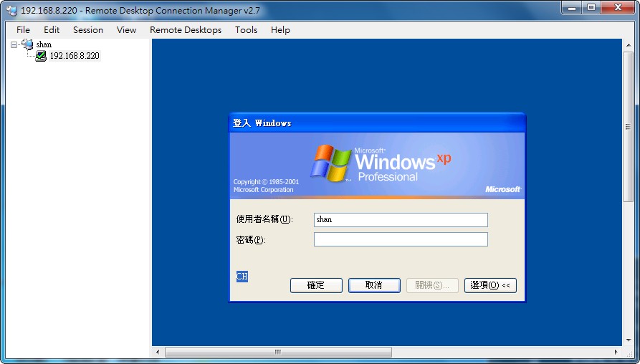The image size is (640, 364).
Task: Click the shan group label text
Action: (x=44, y=44)
